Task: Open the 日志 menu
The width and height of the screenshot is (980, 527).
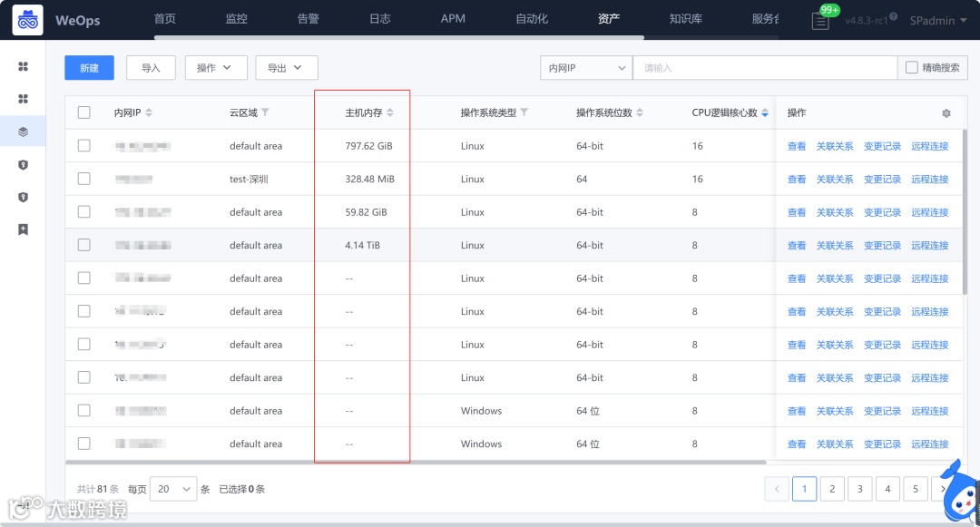Action: click(x=380, y=19)
